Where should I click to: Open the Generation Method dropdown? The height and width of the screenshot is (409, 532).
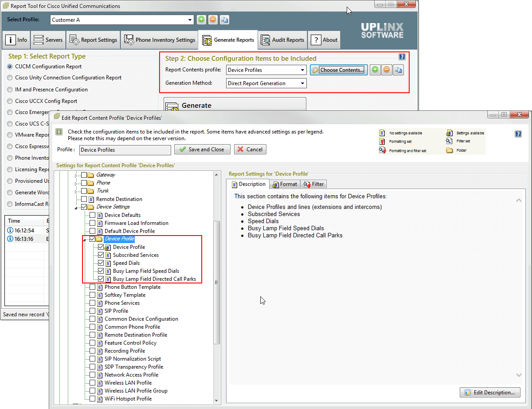[303, 83]
